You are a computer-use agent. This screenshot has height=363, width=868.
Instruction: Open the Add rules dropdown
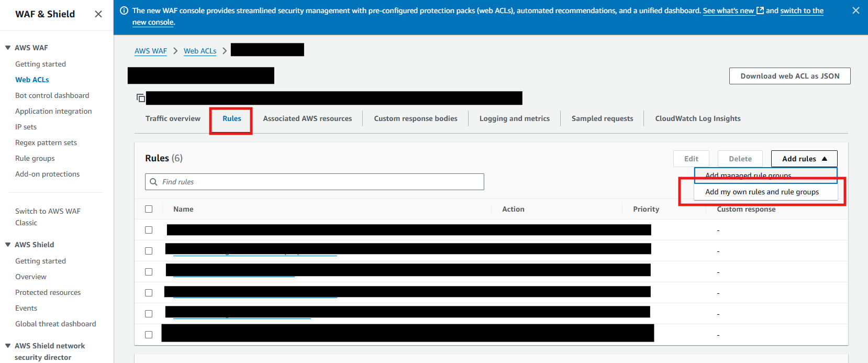804,159
